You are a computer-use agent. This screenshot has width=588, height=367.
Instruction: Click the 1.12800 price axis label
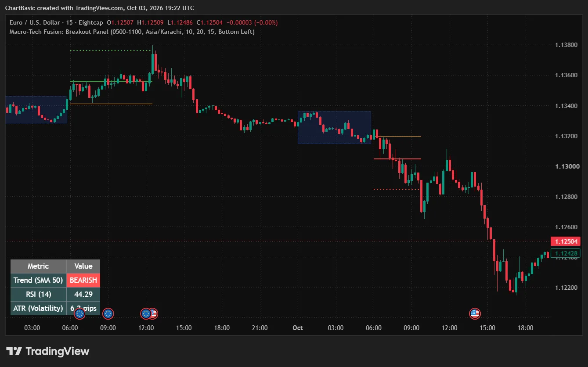click(566, 197)
